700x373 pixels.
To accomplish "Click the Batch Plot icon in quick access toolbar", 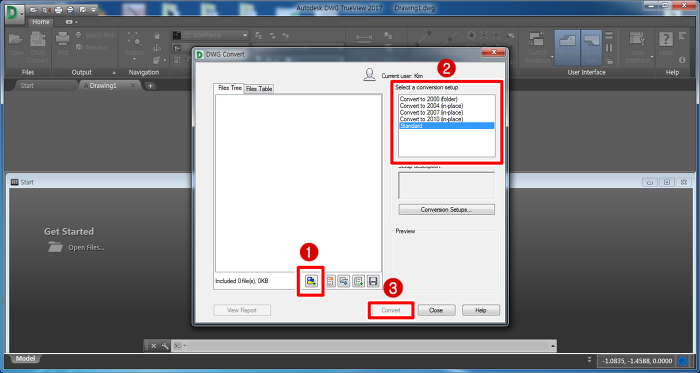I will (71, 9).
